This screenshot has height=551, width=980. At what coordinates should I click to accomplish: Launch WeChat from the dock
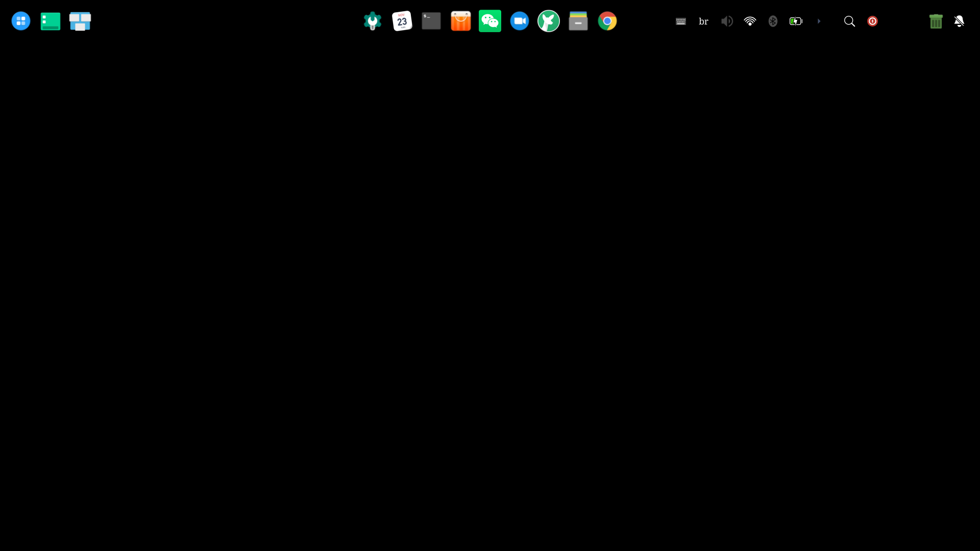[x=490, y=21]
